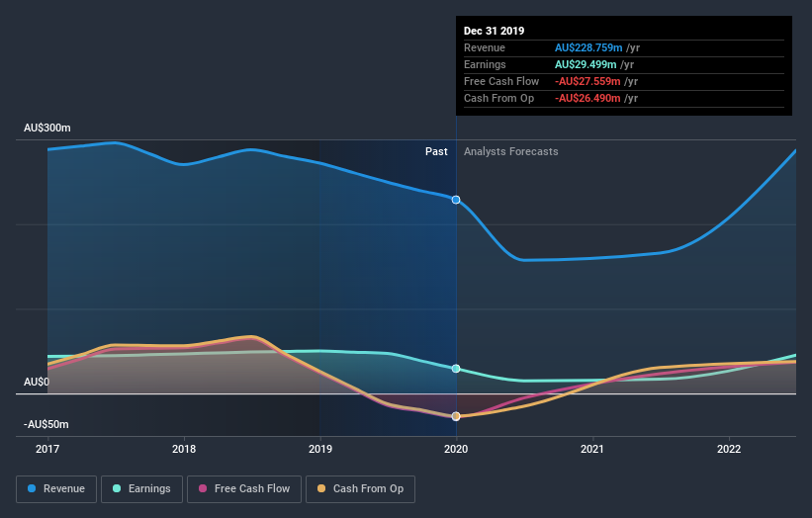The height and width of the screenshot is (518, 812).
Task: Click the 2017 x-axis label
Action: tap(47, 449)
